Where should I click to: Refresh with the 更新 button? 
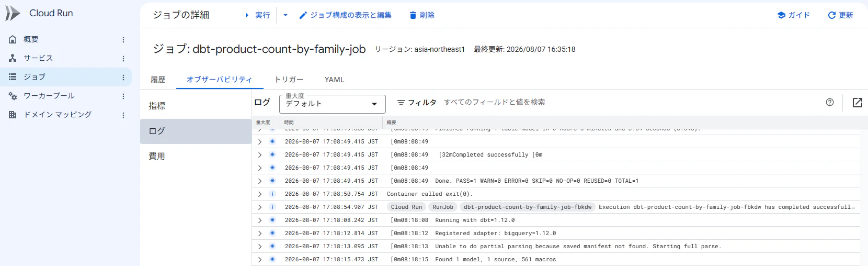coord(840,15)
